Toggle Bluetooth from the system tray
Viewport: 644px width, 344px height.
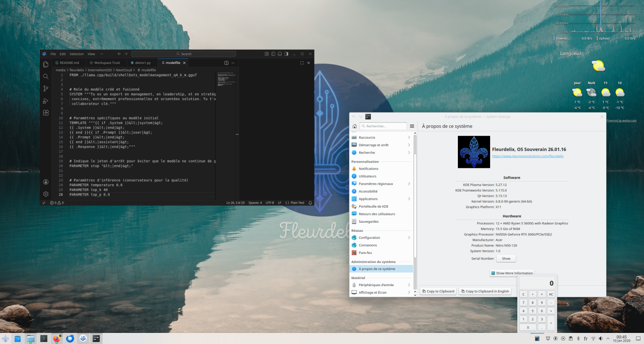[x=578, y=338]
